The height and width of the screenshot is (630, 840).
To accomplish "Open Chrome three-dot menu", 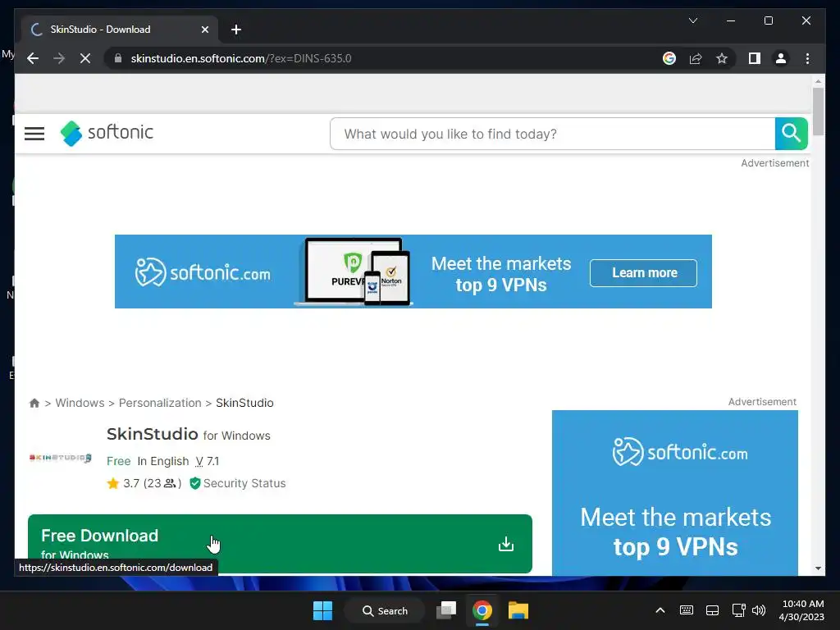I will coord(807,58).
